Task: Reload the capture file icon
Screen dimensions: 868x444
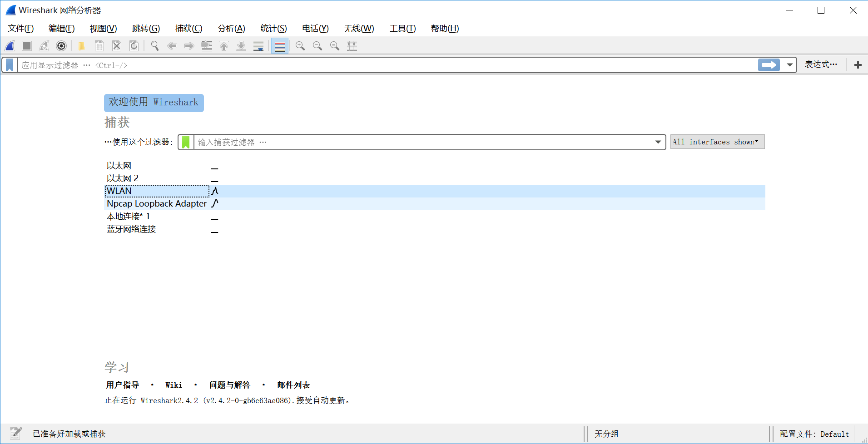Action: pyautogui.click(x=134, y=46)
